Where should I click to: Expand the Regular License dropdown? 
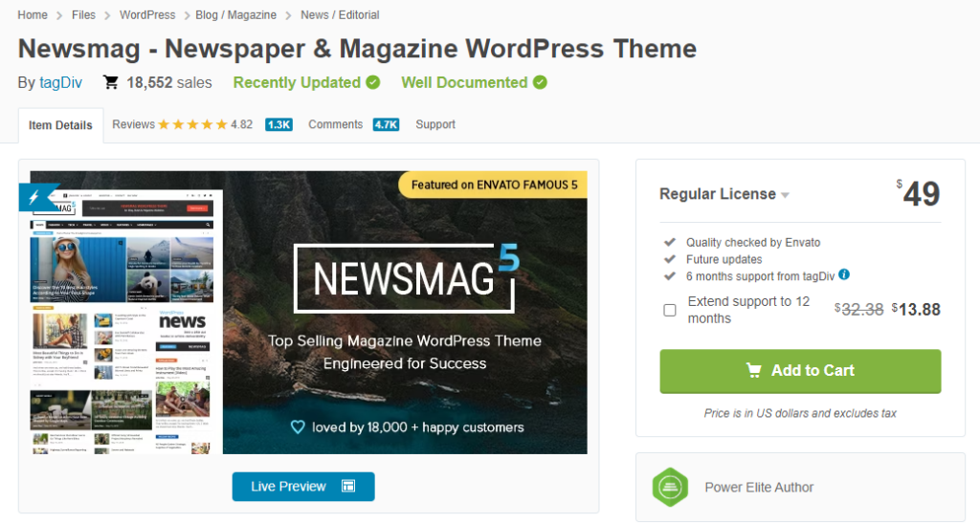coord(724,194)
